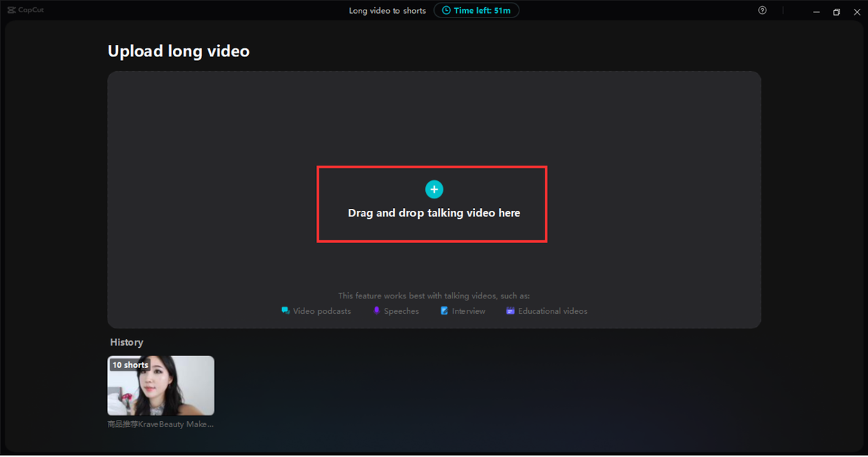Screen dimensions: 868x457
Task: Click the clock icon beside Time left
Action: 446,10
